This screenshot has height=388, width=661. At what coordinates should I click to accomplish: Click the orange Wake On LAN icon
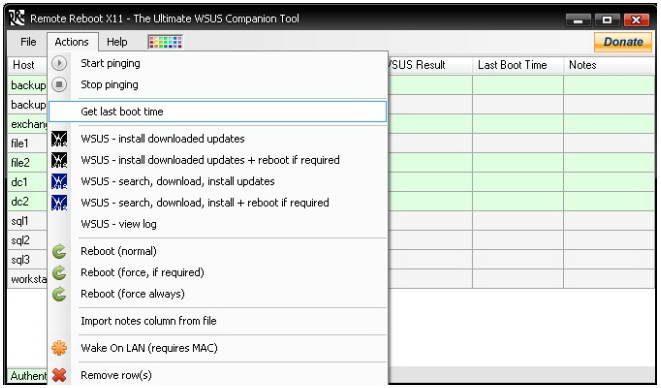coord(59,348)
